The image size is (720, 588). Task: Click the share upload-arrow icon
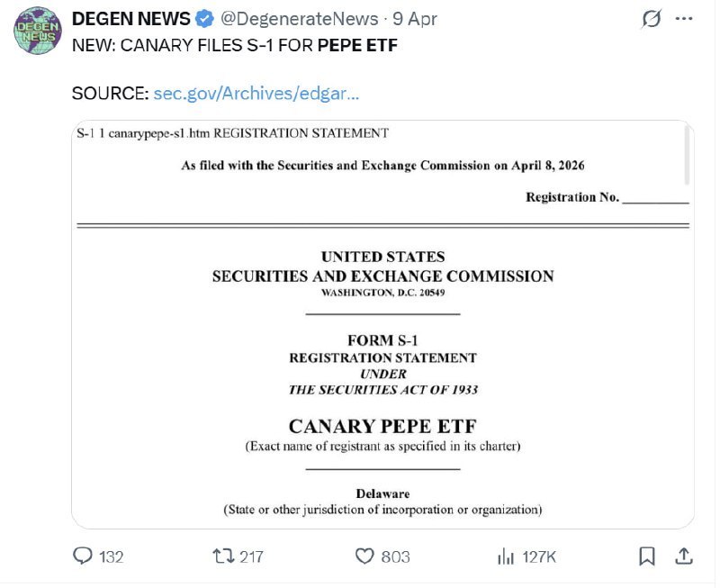pos(683,556)
